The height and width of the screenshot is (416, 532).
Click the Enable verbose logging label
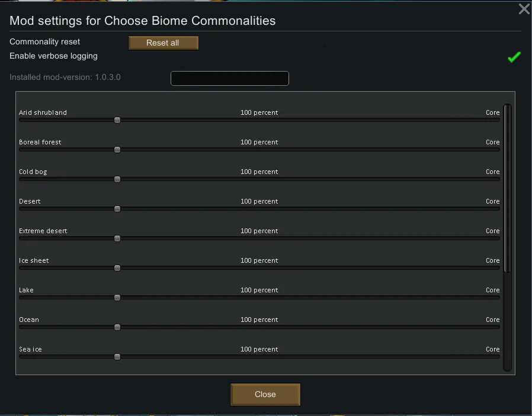click(53, 56)
